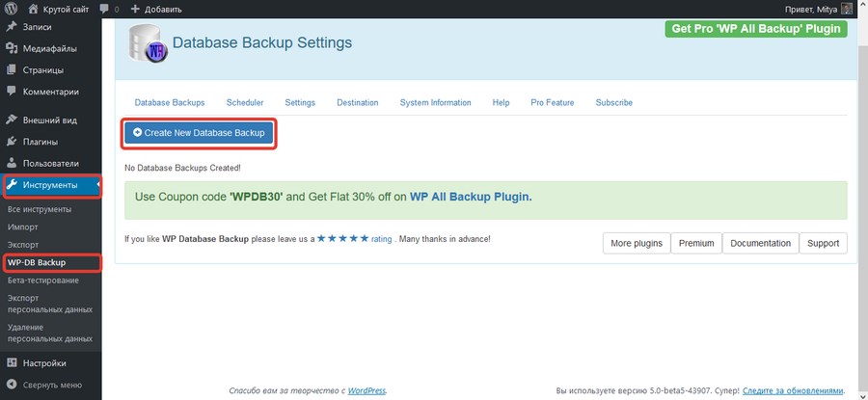Open the System Information tab
This screenshot has height=400, width=868.
(435, 102)
